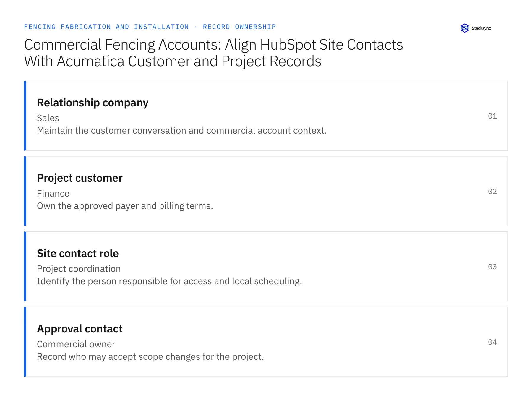This screenshot has width=532, height=399.
Task: Click the 'Commercial owner' label
Action: (x=76, y=344)
